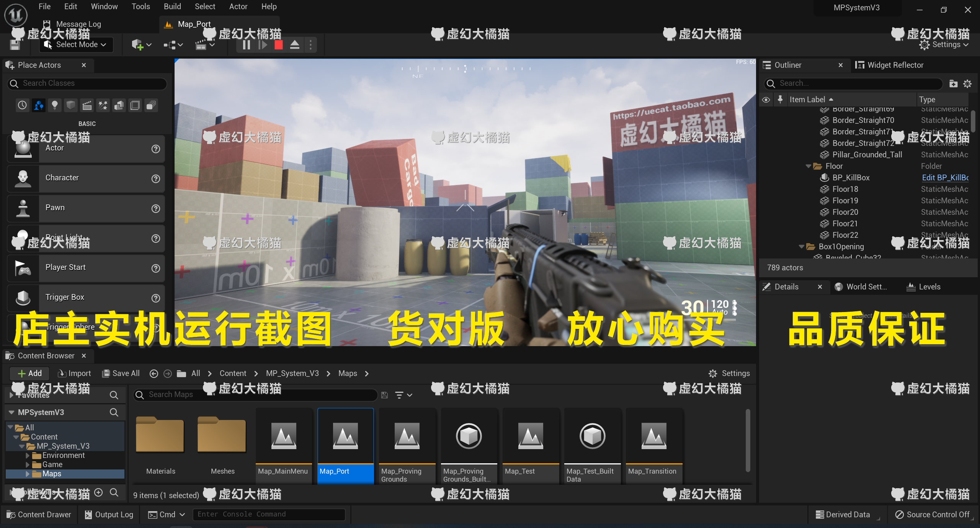The image size is (980, 528).
Task: Open Cmd console type dropdown
Action: pyautogui.click(x=166, y=514)
